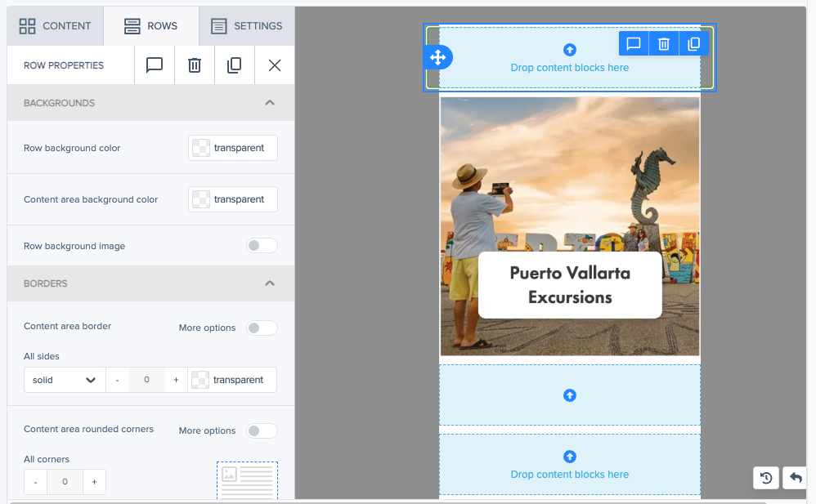Click the row layout preview thumbnail

coord(247,480)
